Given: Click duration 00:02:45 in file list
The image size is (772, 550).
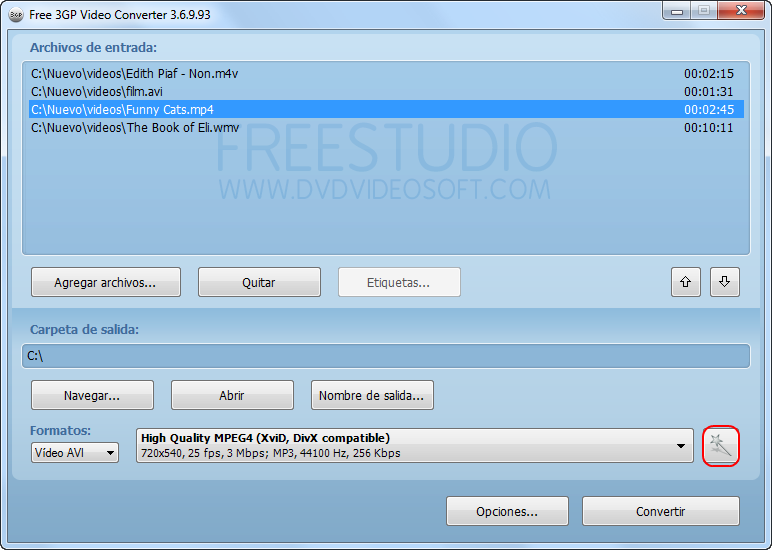Looking at the screenshot, I should pyautogui.click(x=708, y=110).
